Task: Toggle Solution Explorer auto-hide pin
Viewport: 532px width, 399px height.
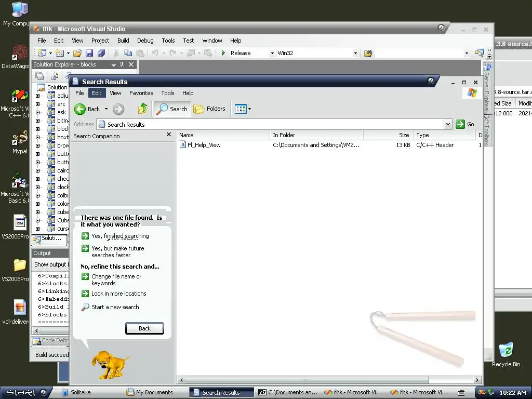Action: [122, 64]
